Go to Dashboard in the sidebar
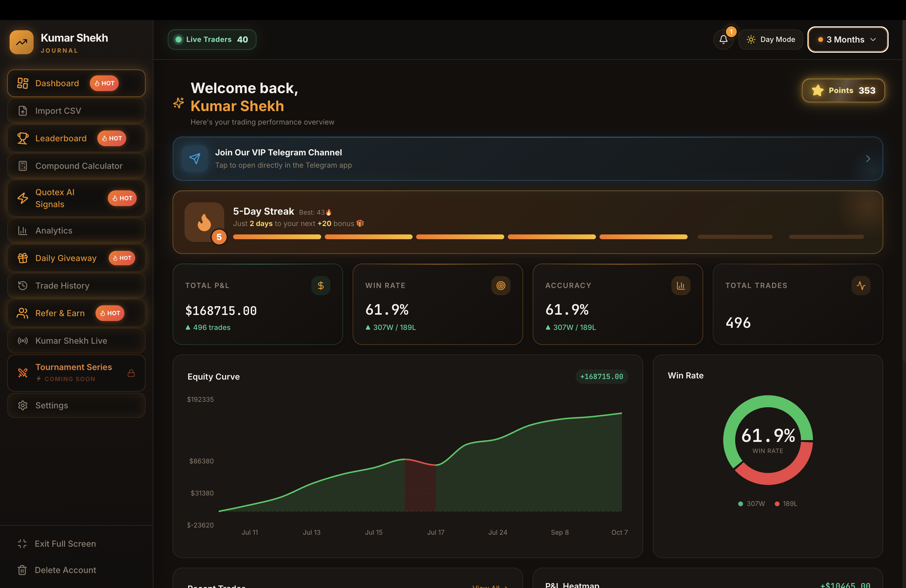This screenshot has height=588, width=906. [76, 83]
